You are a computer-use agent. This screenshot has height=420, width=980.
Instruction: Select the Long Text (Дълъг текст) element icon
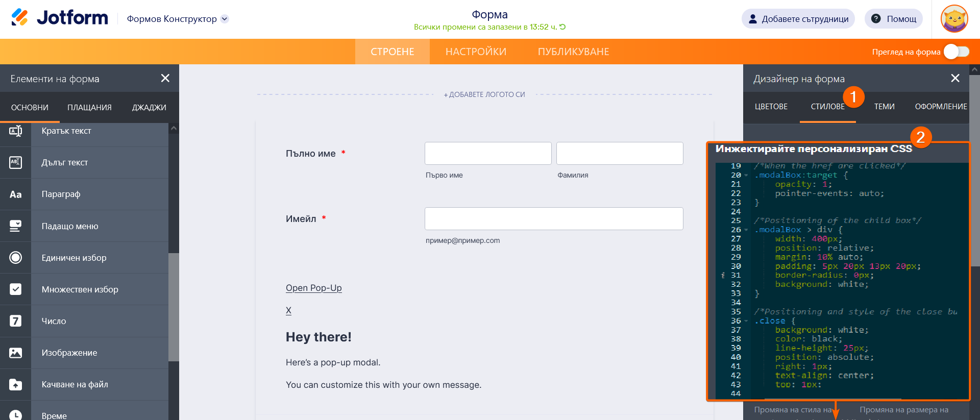tap(16, 162)
